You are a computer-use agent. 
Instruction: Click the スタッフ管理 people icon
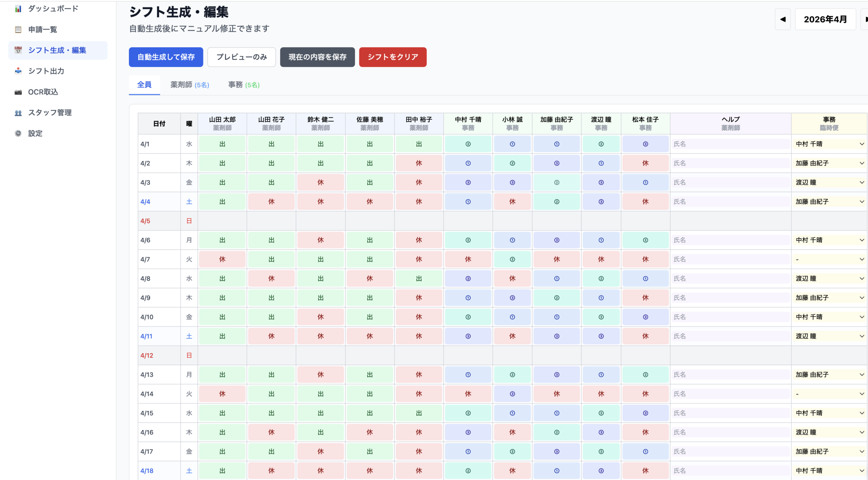point(18,113)
